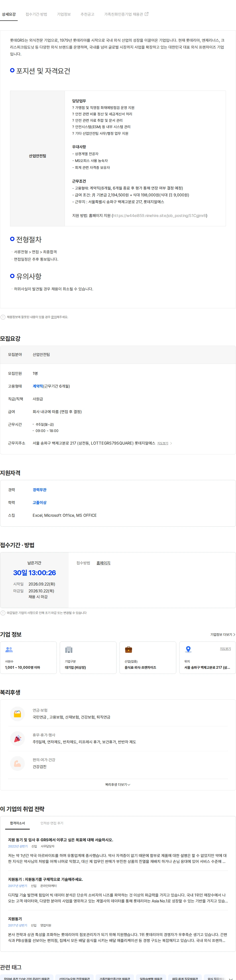Click the working hours '09:00 ~ 18:00'
This screenshot has height=980, width=236.
click(x=47, y=431)
